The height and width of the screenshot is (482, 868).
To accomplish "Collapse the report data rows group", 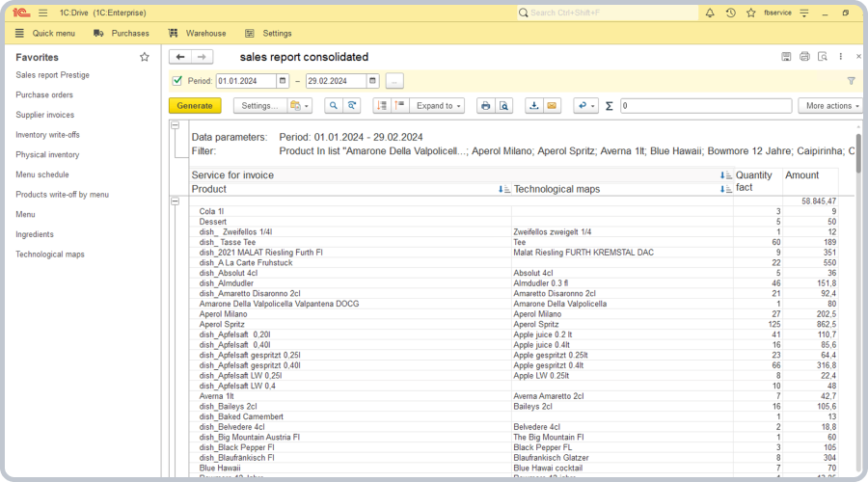I will pos(176,201).
